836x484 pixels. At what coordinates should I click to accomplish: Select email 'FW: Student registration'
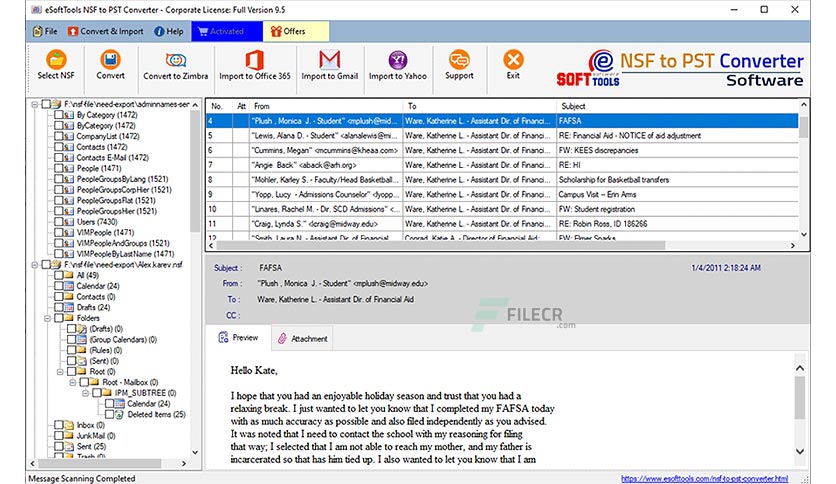pos(502,209)
